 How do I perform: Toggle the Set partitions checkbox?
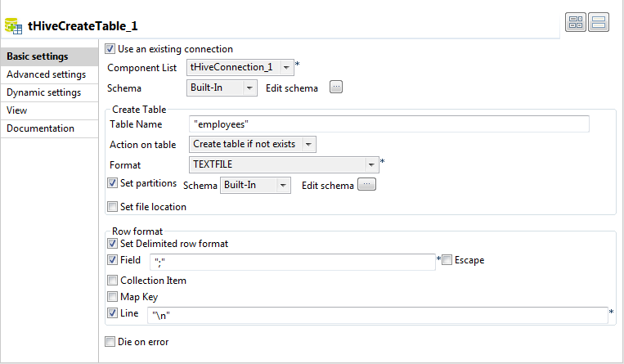[113, 183]
